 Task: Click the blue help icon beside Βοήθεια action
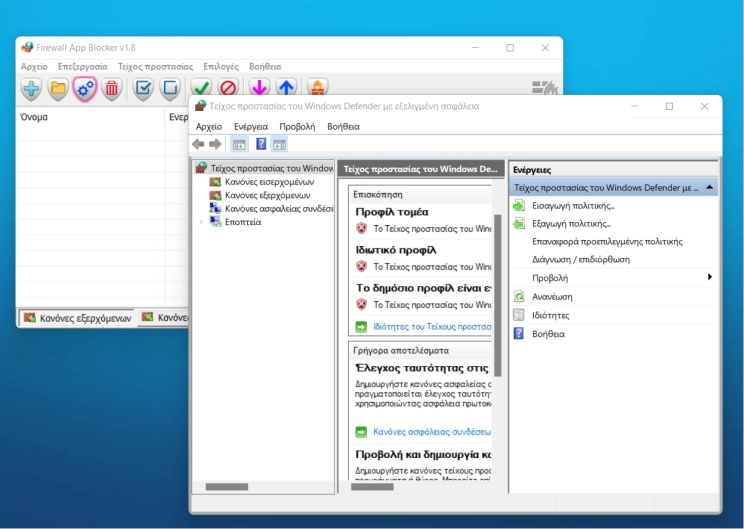(519, 334)
